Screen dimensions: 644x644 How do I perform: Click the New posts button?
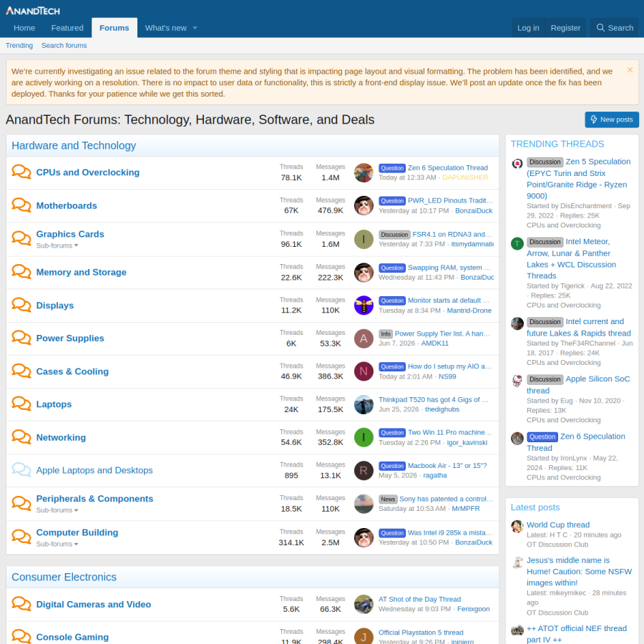pyautogui.click(x=612, y=119)
